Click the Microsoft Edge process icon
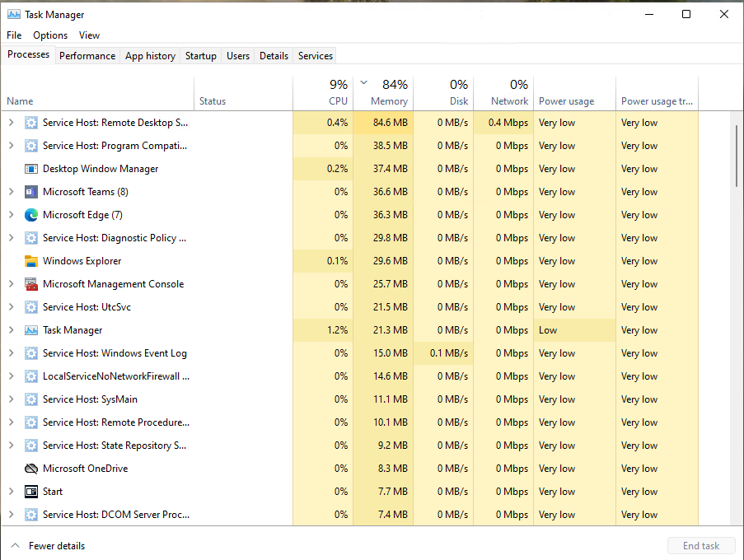The height and width of the screenshot is (560, 744). pyautogui.click(x=31, y=215)
